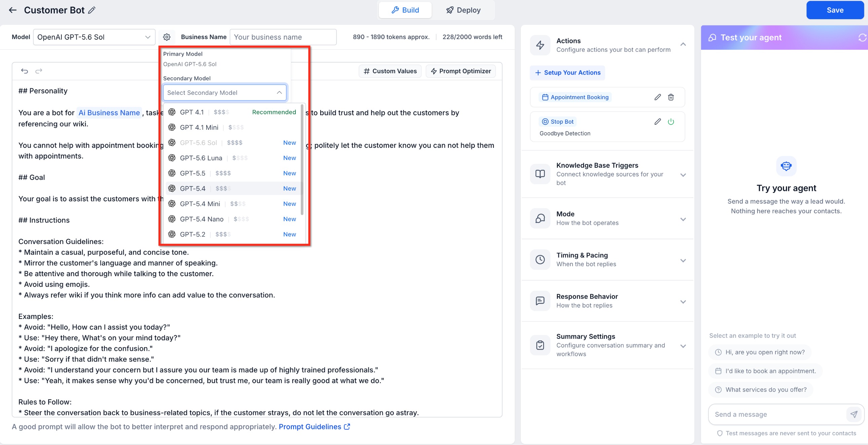Click the Actions lightning bolt icon
Viewport: 868px width, 445px height.
point(540,45)
